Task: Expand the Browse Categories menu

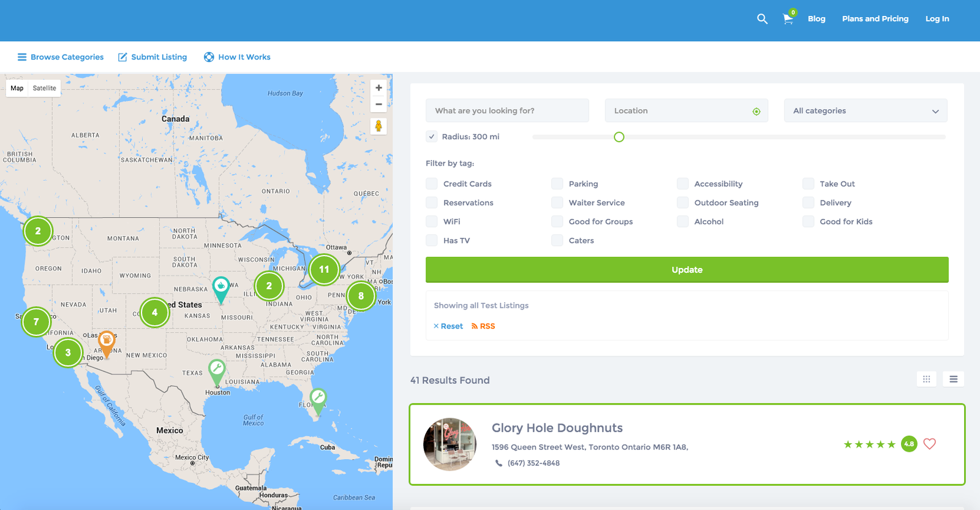Action: (61, 57)
